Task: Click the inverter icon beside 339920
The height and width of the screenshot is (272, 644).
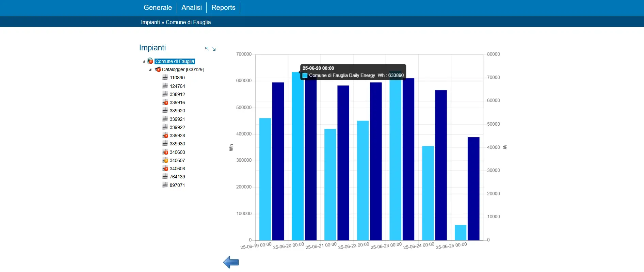Action: [165, 111]
